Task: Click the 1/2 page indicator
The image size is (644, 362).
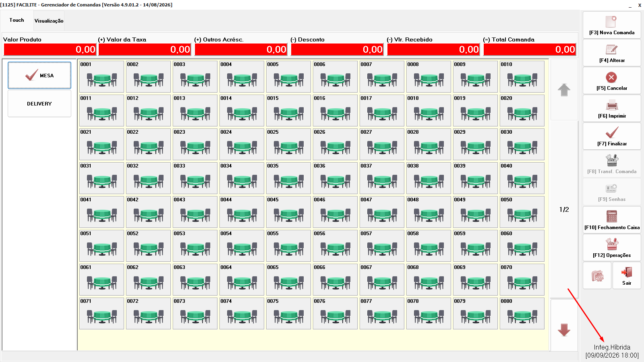Action: [564, 209]
